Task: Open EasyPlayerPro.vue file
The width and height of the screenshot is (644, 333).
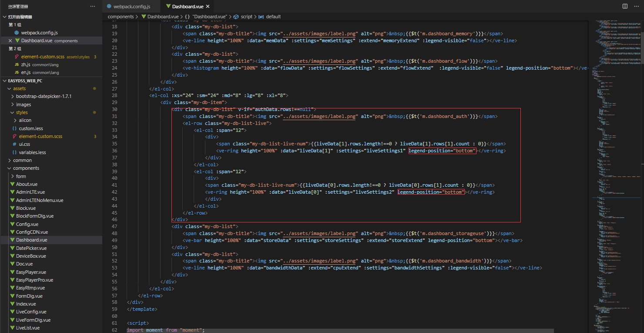Action: (51, 280)
